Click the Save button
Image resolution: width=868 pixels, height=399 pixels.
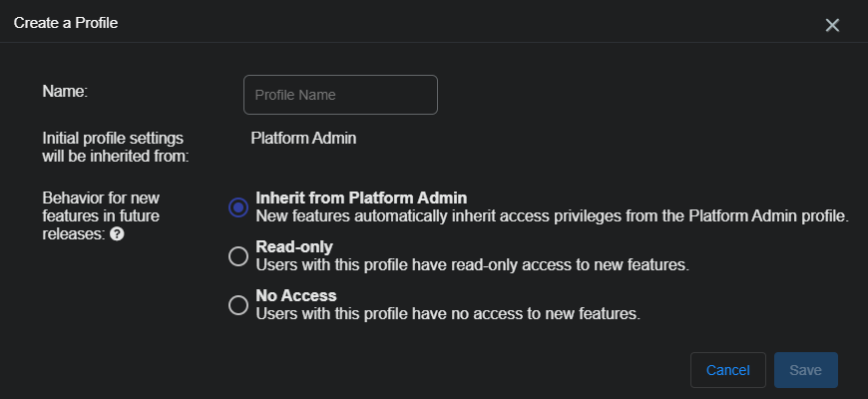pyautogui.click(x=805, y=370)
